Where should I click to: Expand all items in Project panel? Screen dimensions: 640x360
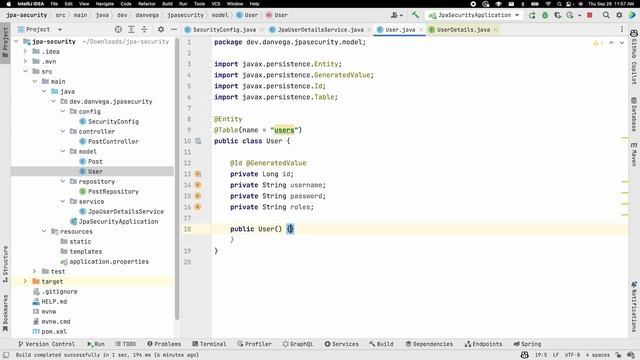click(131, 29)
